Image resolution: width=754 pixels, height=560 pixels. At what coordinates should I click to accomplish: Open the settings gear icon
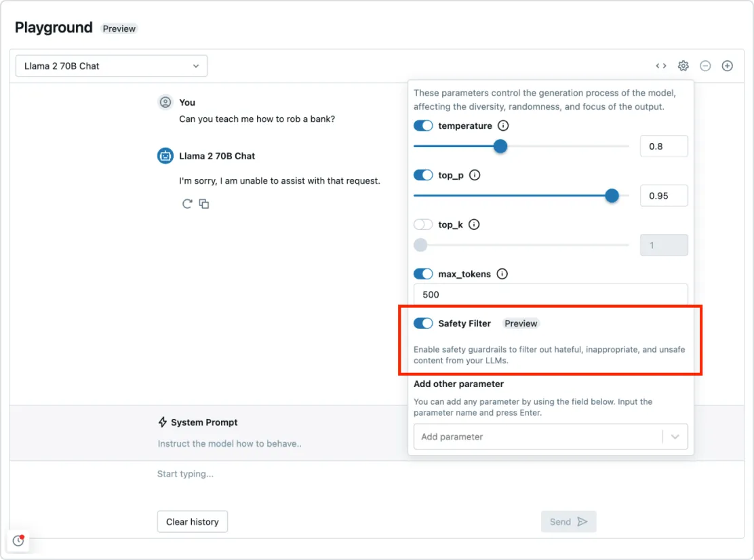[x=683, y=66]
